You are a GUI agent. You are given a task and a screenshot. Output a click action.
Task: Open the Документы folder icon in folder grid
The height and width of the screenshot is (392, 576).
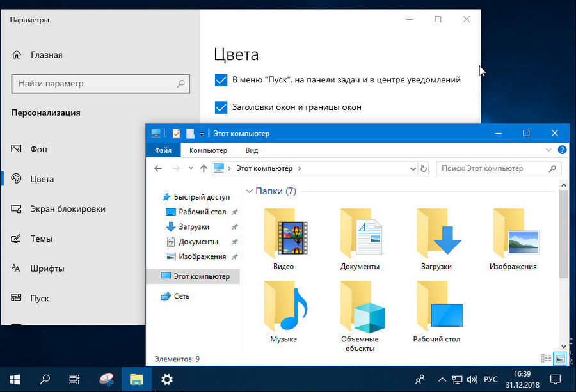click(x=360, y=239)
